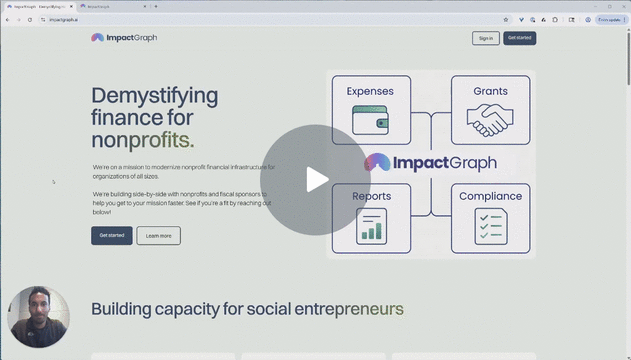Switch to the first ImpactGraph Demystifying tab
This screenshot has width=631, height=360.
coord(39,6)
